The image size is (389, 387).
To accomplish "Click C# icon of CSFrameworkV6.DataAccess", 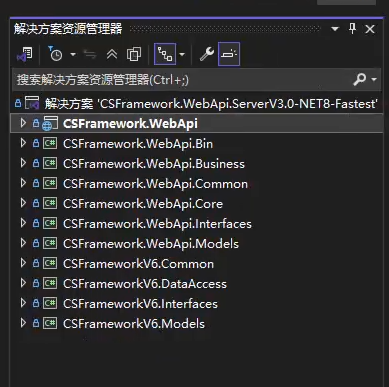I will 50,283.
